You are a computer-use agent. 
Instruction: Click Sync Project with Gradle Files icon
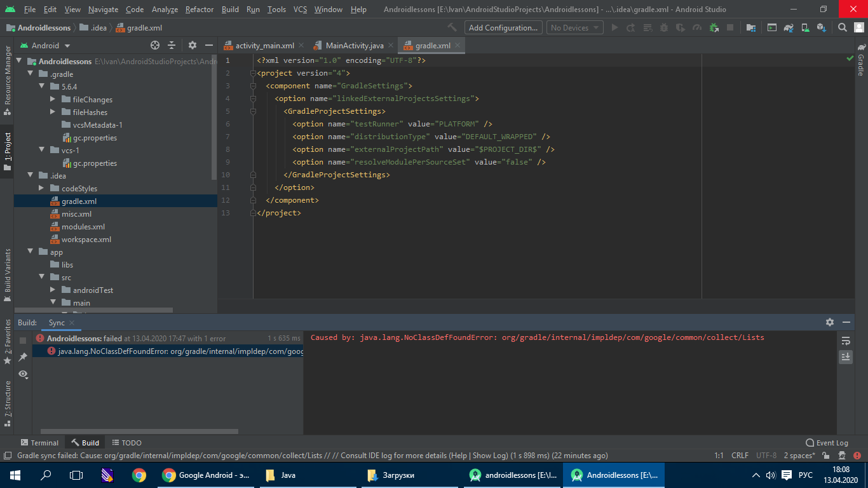pyautogui.click(x=789, y=27)
